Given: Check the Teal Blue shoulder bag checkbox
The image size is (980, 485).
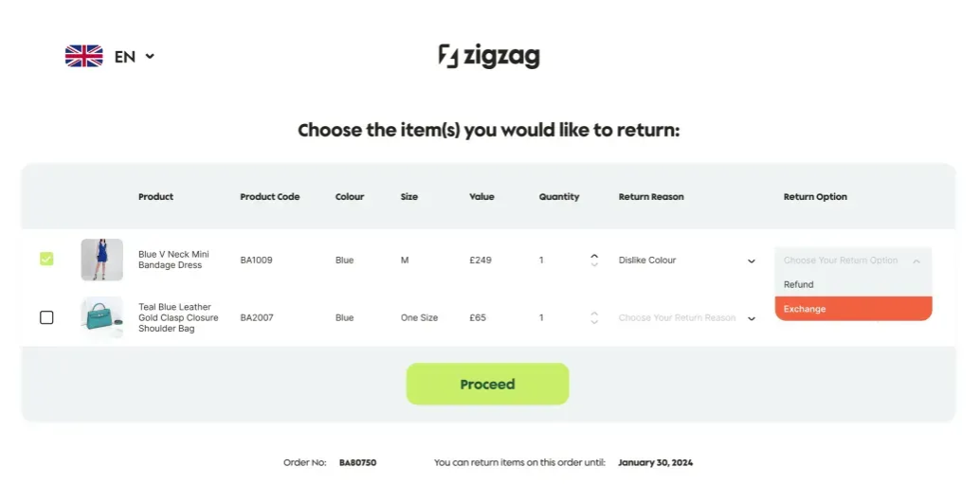Looking at the screenshot, I should click(46, 317).
